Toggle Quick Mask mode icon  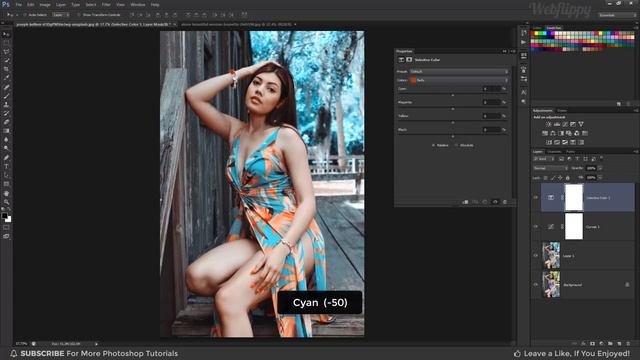click(x=6, y=228)
